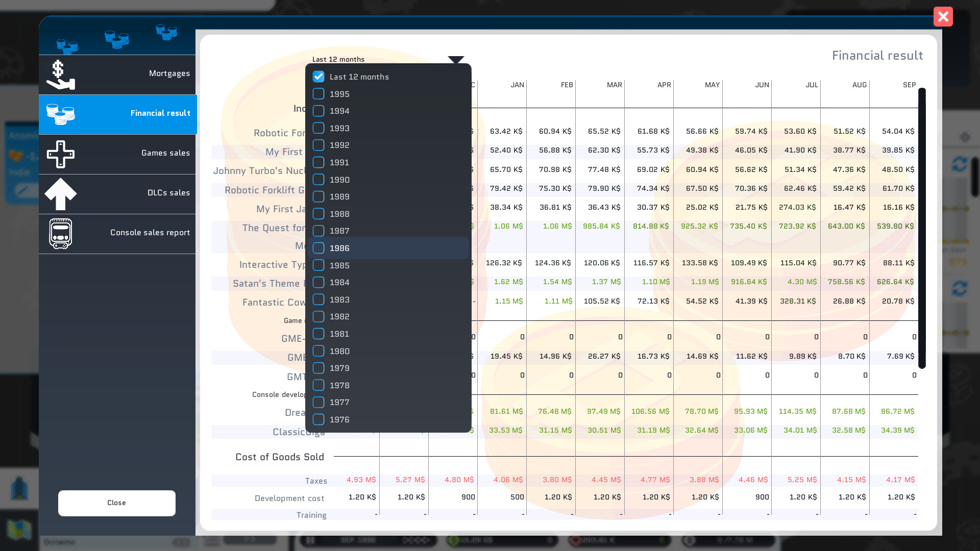980x551 pixels.
Task: Tick the 1976 year checkbox
Action: (x=318, y=419)
